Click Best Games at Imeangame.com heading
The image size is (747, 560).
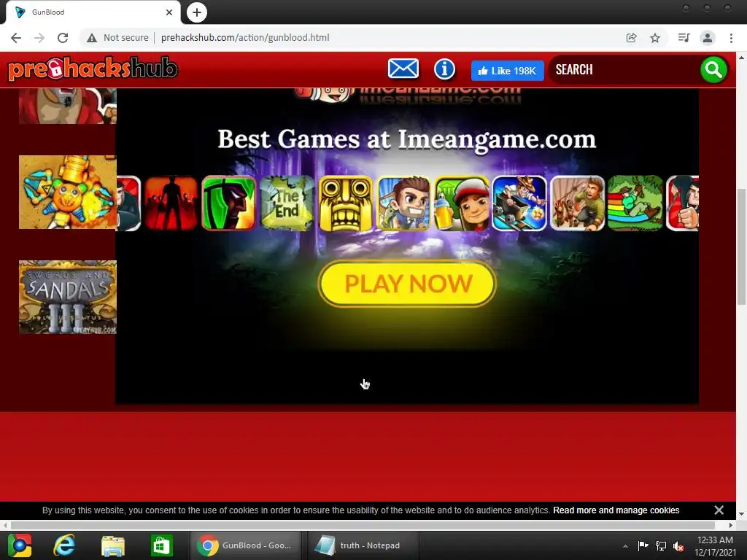[x=407, y=139]
